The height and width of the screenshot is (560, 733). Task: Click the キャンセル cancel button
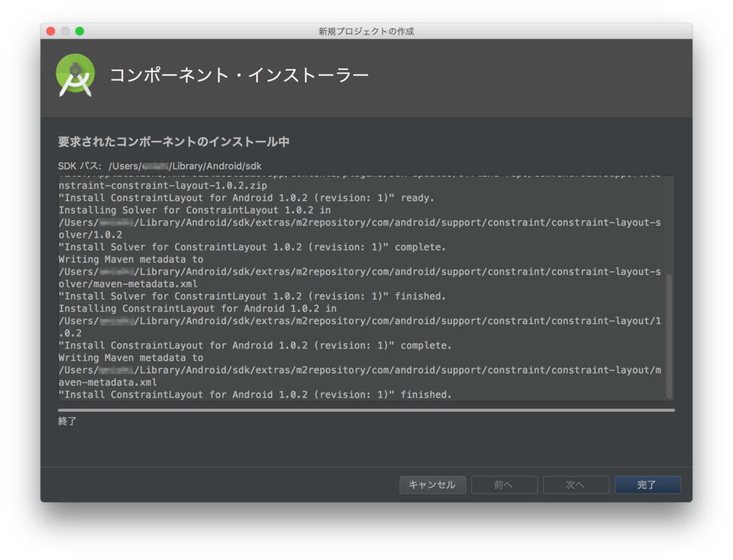coord(432,484)
